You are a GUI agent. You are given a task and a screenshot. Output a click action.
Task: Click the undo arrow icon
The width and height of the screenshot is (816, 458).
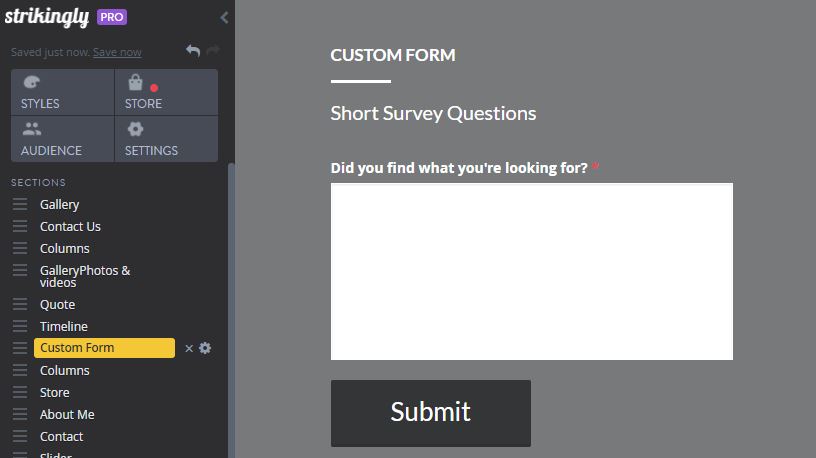(x=193, y=50)
